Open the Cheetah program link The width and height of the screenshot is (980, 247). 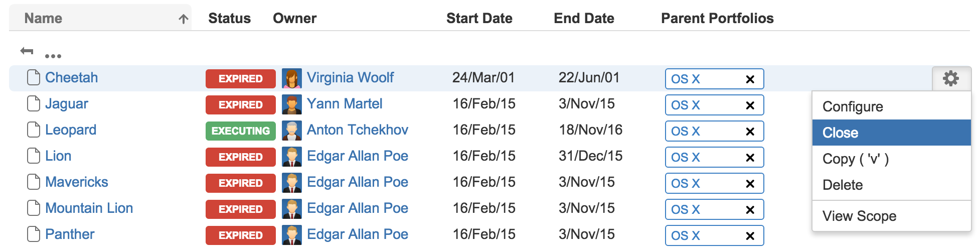click(71, 77)
